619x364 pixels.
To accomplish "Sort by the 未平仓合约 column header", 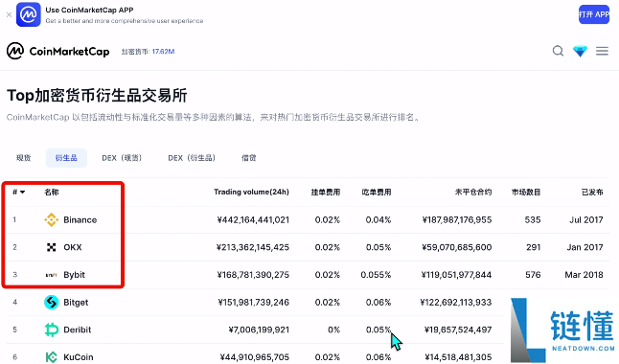I will click(473, 193).
